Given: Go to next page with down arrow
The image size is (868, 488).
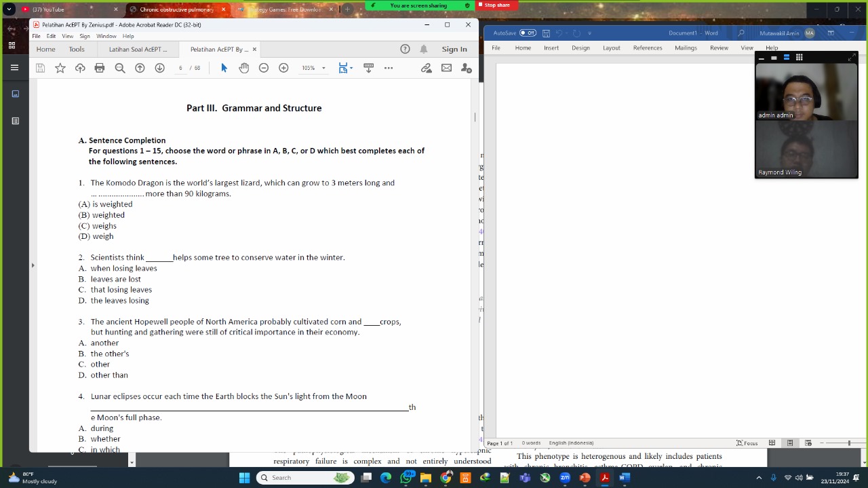Looking at the screenshot, I should click(159, 68).
